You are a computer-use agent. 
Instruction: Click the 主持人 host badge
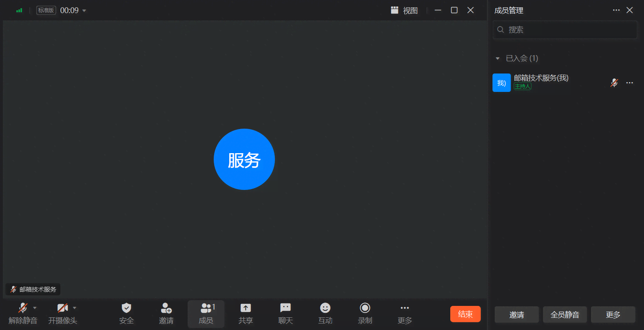(x=522, y=87)
